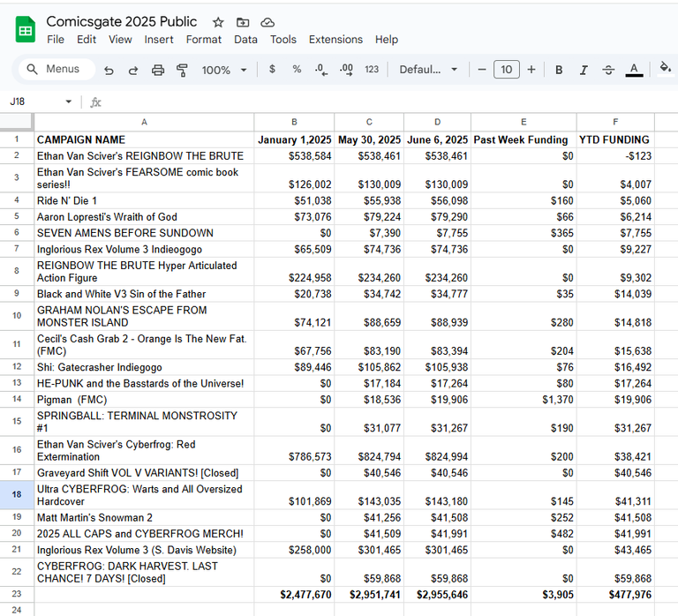Star the Comicsgate 2025 Public document
The width and height of the screenshot is (678, 616).
click(218, 22)
